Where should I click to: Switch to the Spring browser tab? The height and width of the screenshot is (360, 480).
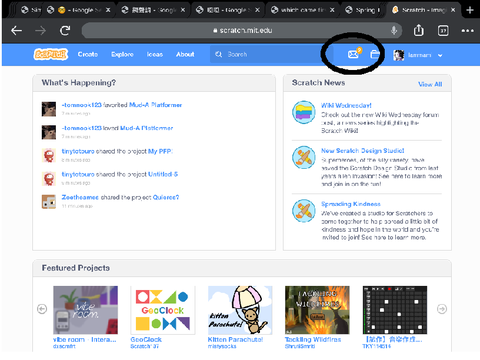363,10
